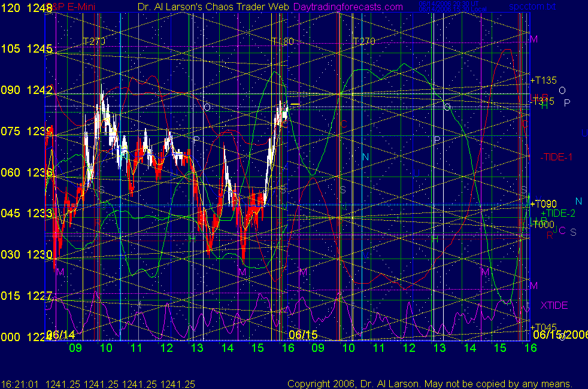Click the -T315 line label
Viewport: 588px width, 389px height.
pos(542,101)
